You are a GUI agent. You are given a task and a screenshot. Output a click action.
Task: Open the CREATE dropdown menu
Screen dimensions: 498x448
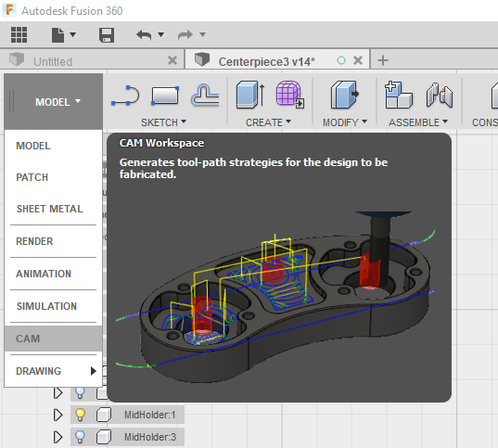coord(268,122)
